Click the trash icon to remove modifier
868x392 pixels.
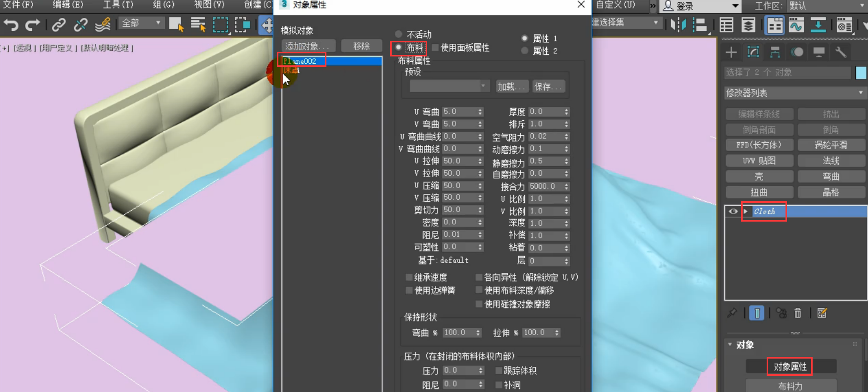coord(797,313)
